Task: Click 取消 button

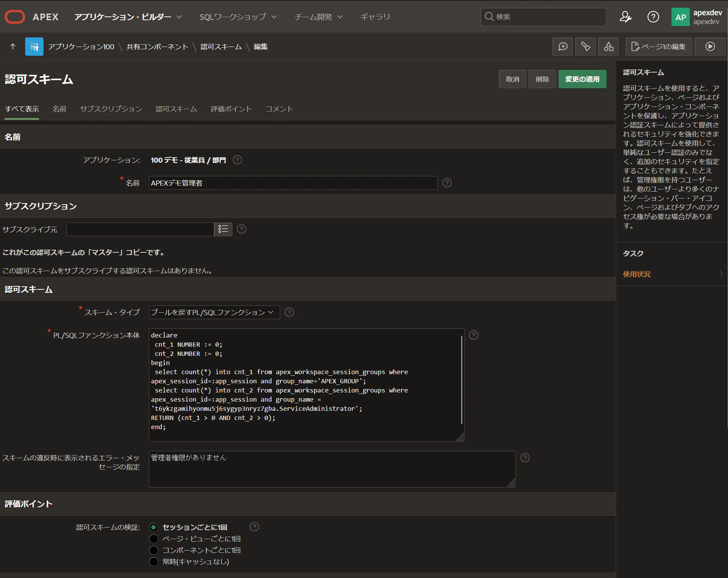Action: 512,79
